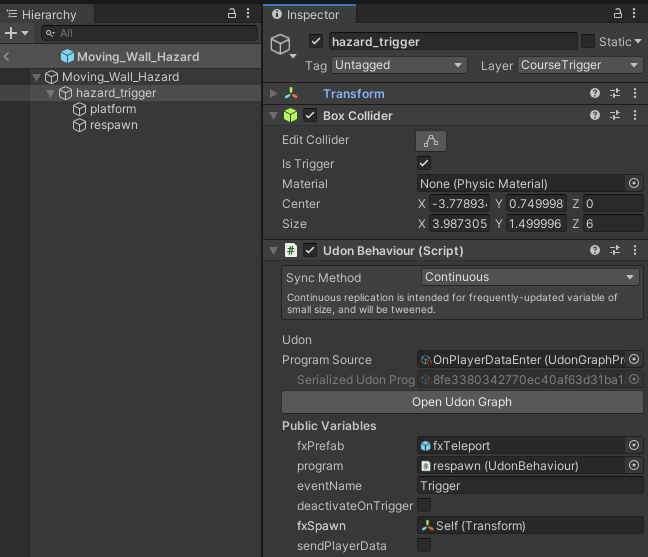Enable the deactivateOnTrigger checkbox

click(424, 506)
